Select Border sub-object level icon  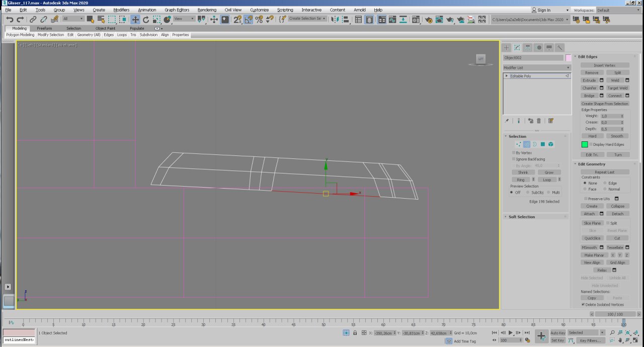(534, 144)
